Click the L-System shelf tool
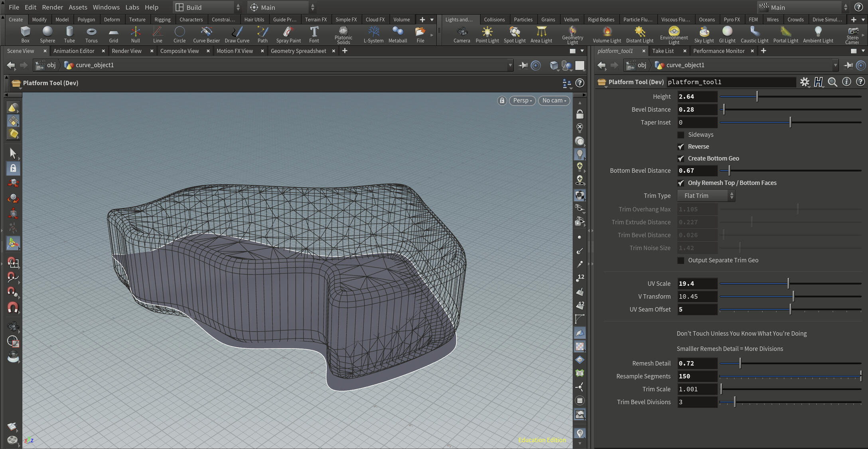This screenshot has width=868, height=449. coord(373,34)
